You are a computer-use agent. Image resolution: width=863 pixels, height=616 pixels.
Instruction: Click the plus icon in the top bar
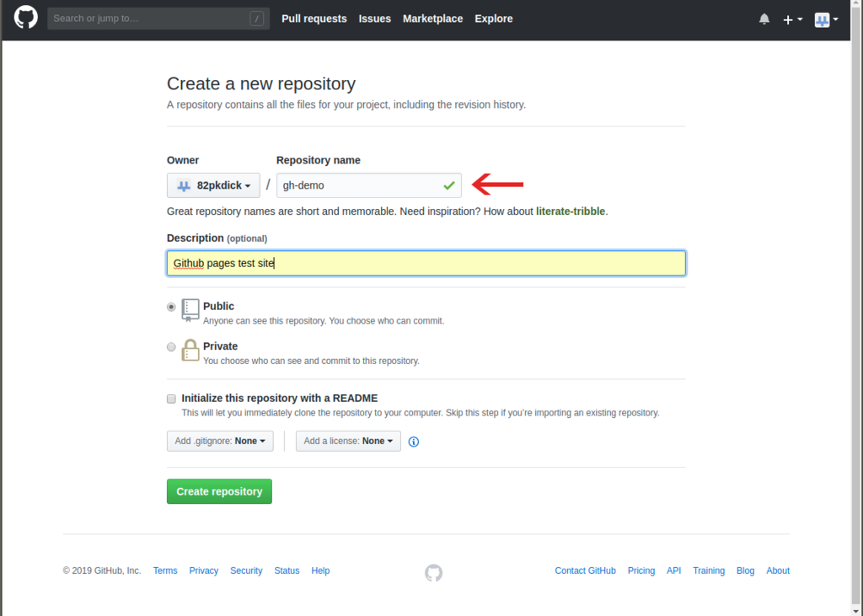788,18
